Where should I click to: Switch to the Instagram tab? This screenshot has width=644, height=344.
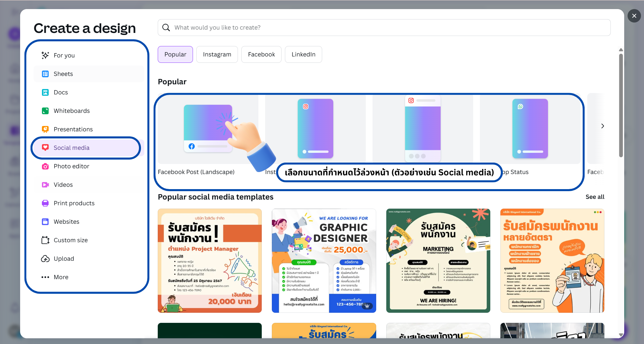pos(217,54)
